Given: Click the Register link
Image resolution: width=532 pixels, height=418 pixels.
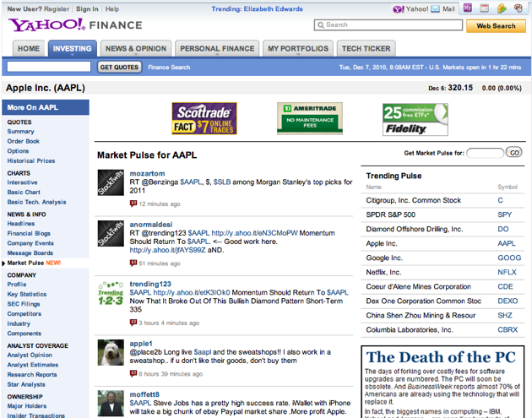Looking at the screenshot, I should [57, 9].
